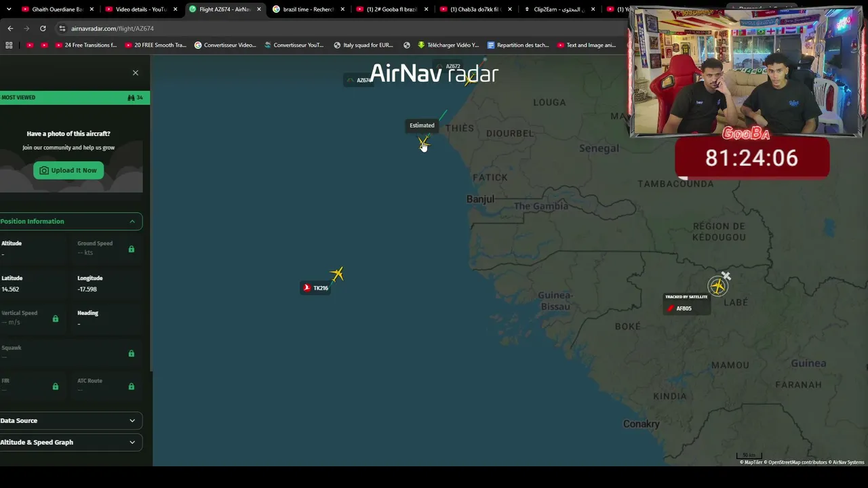Click the Senegal country label on map
The width and height of the screenshot is (868, 488).
[599, 148]
